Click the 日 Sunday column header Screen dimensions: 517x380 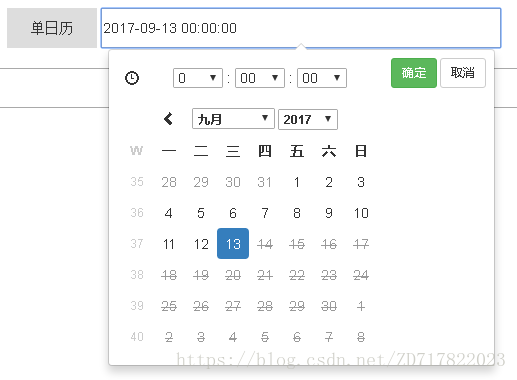click(x=361, y=151)
